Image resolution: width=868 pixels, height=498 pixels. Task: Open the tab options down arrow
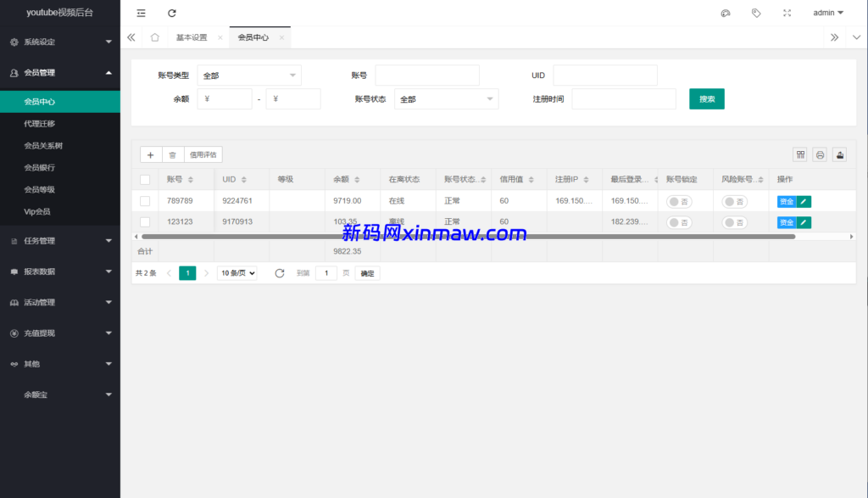click(856, 37)
